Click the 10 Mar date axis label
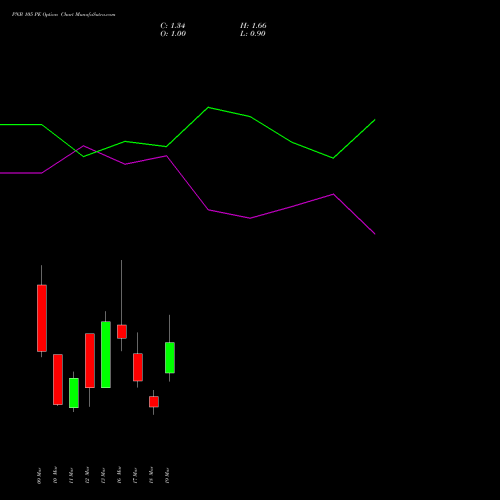This screenshot has width=500, height=500. (55, 475)
